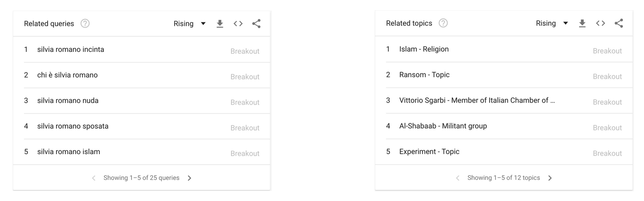Screen dimensions: 644x201
Task: Open help icon beside Related topics
Action: point(443,23)
